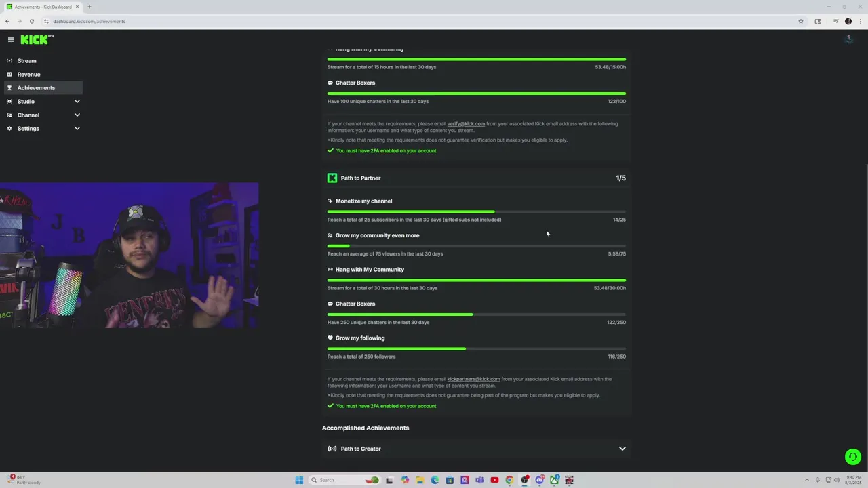Open Microsoft Teams from the taskbar
868x488 pixels.
pyautogui.click(x=479, y=480)
